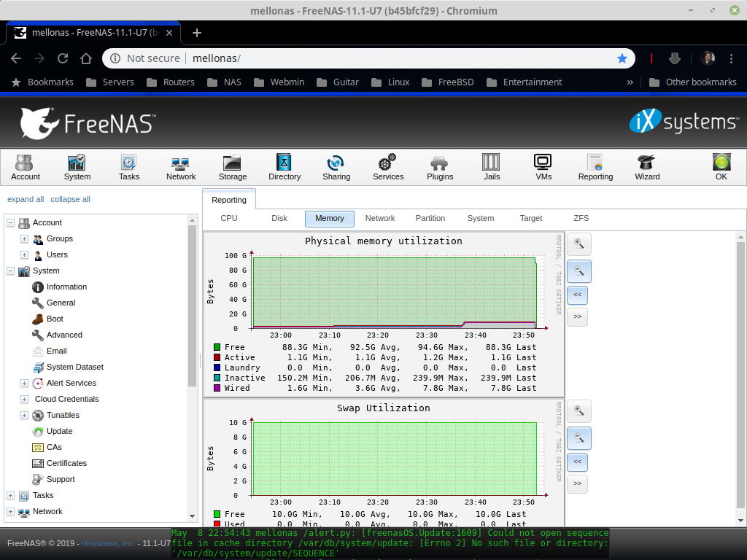Open a new browser tab
Screen dimensions: 747x560
(197, 33)
